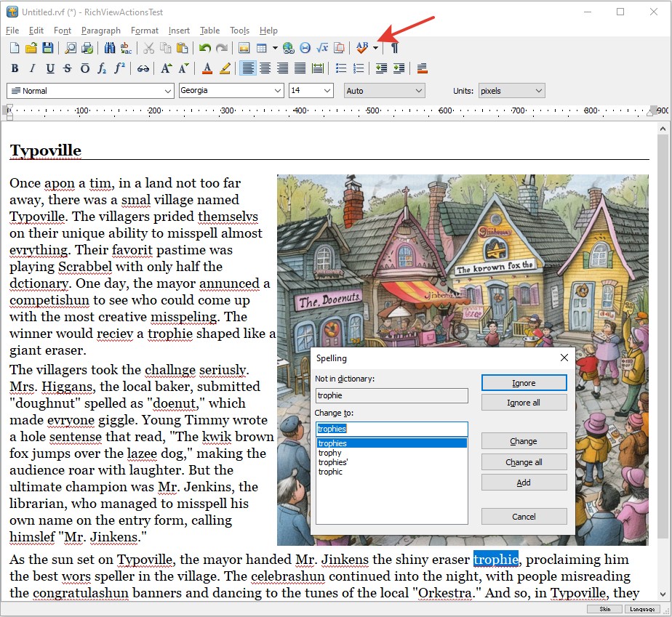The height and width of the screenshot is (617, 672).
Task: Run the spell checker
Action: click(360, 47)
